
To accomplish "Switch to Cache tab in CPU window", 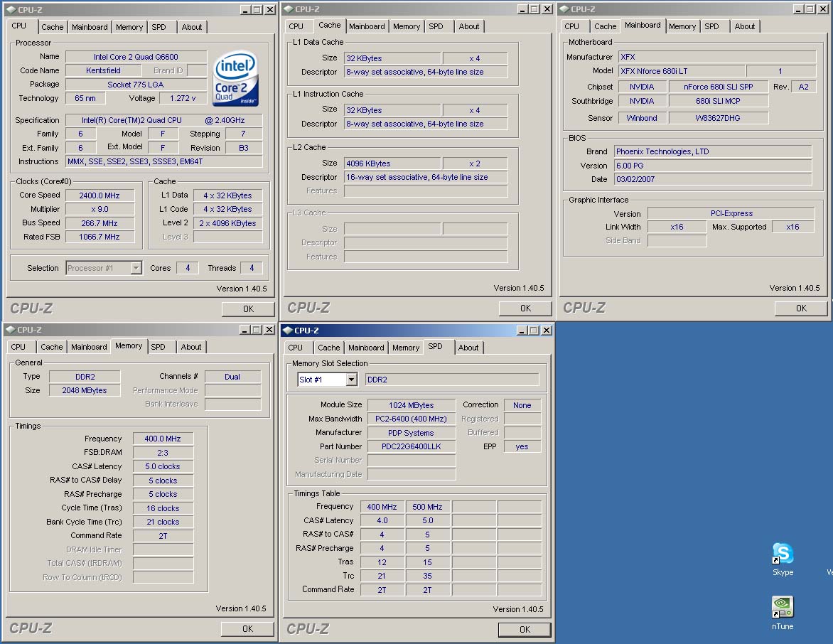I will coord(52,27).
